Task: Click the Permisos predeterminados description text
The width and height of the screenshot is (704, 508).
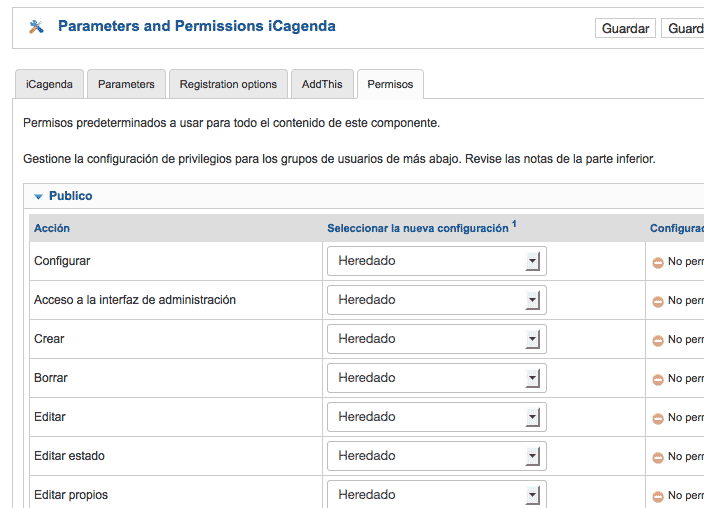Action: 231,123
